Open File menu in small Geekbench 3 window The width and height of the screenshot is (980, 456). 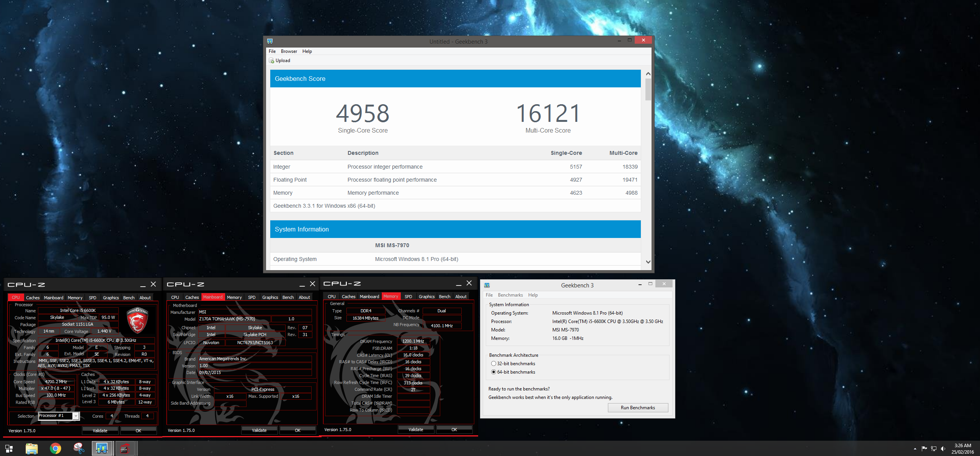[489, 295]
